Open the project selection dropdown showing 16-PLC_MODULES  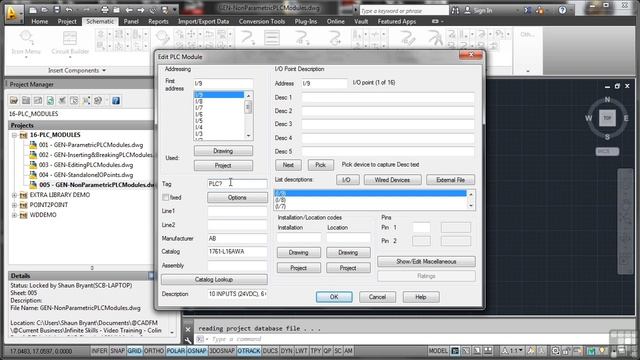pos(80,114)
